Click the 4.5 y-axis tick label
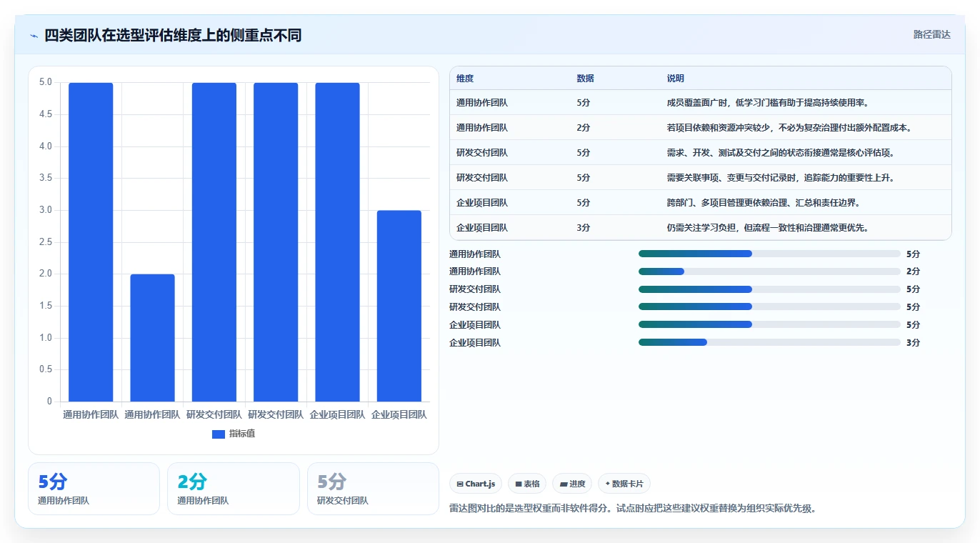Screen dimensions: 980x543 (x=46, y=114)
